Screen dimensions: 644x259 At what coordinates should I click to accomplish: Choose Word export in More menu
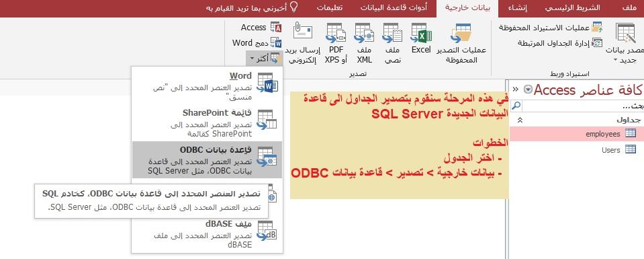coord(207,87)
